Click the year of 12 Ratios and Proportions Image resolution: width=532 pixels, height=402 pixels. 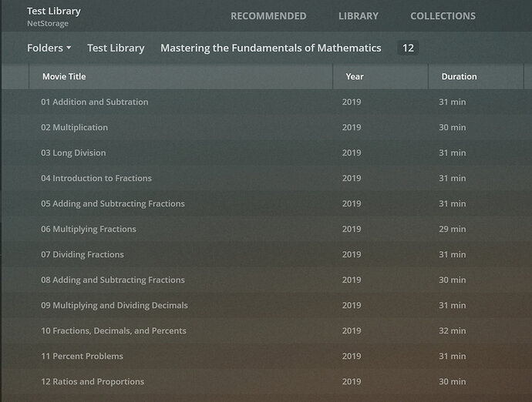pyautogui.click(x=352, y=382)
